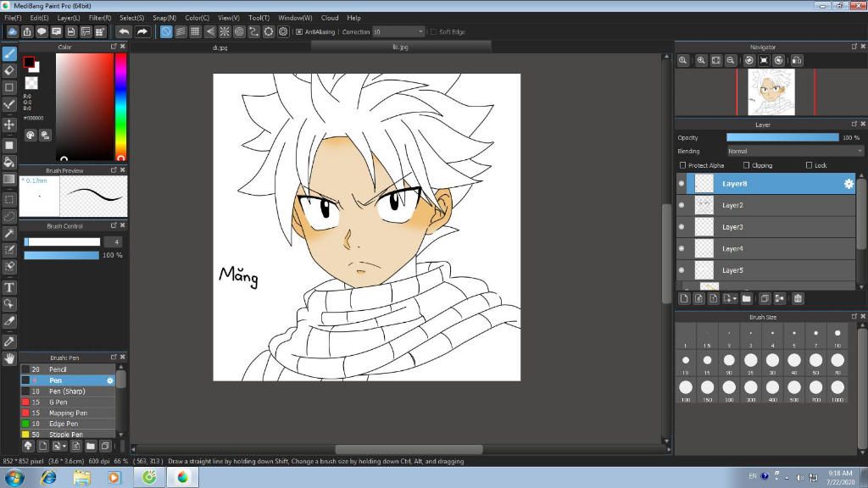Open the File menu

pos(13,18)
